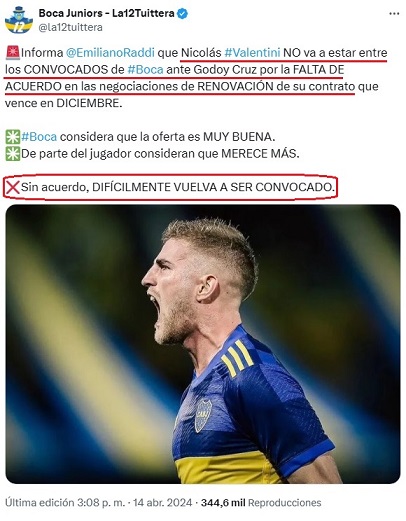Click the 344,6 mil Reproducciones count
Image resolution: width=406 pixels, height=521 pixels.
coord(261,502)
